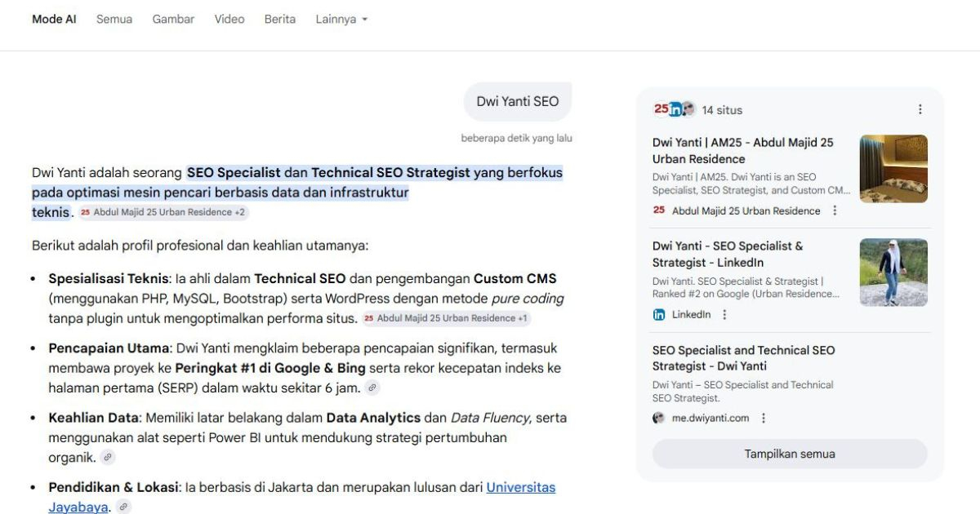Viewport: 980px width, 514px height.
Task: Click the LinkedIn favicon in the sources stack
Action: click(x=675, y=109)
